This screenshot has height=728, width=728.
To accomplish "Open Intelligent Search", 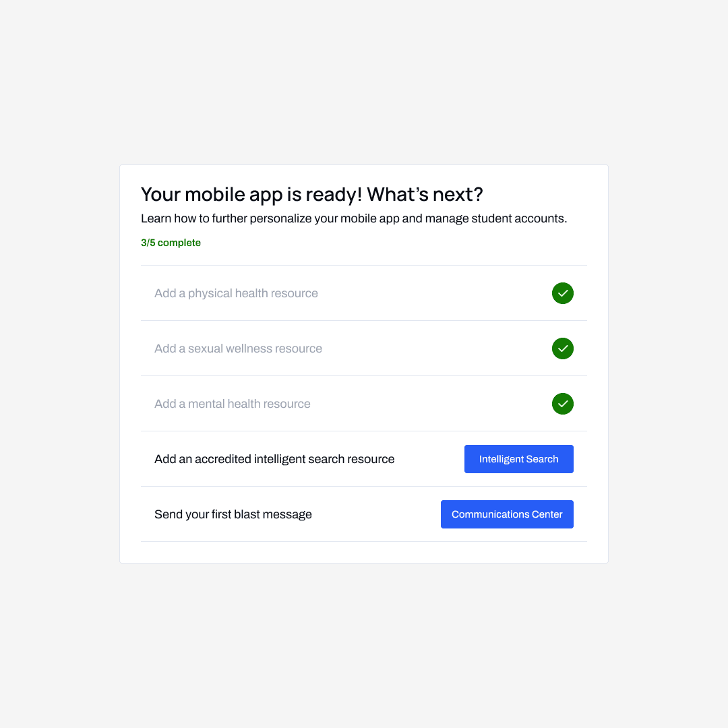I will pyautogui.click(x=518, y=459).
